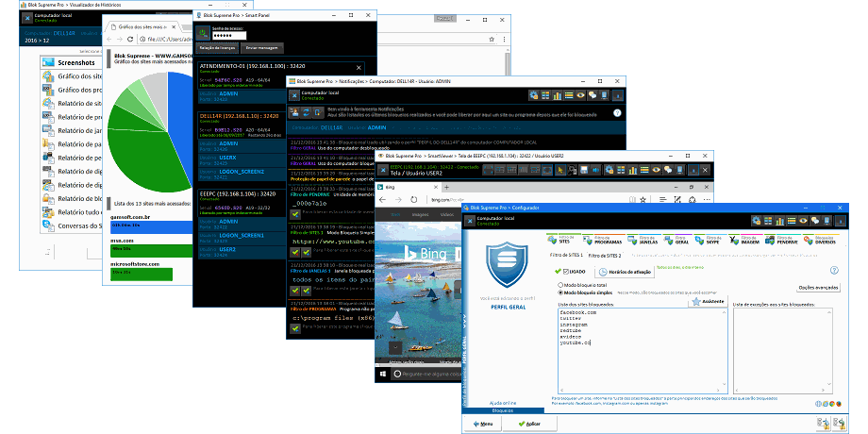
Task: Open bar chart icon in Notificações header
Action: 557,95
